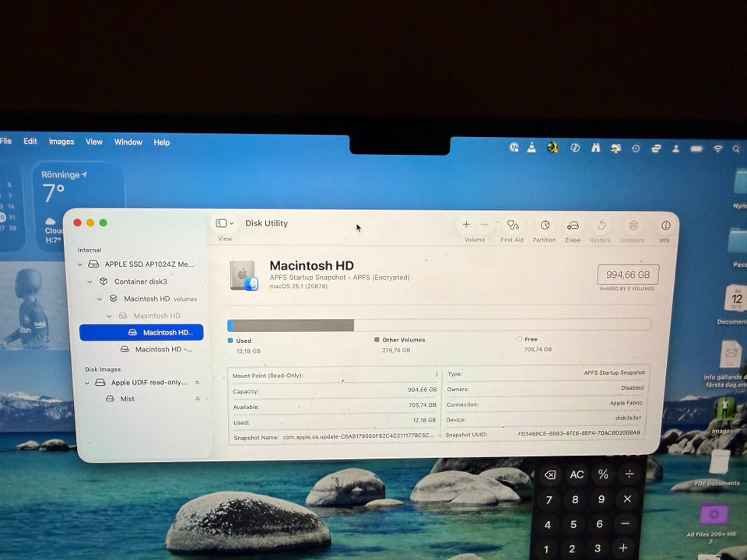The image size is (747, 560).
Task: Open the Help menu
Action: [162, 142]
